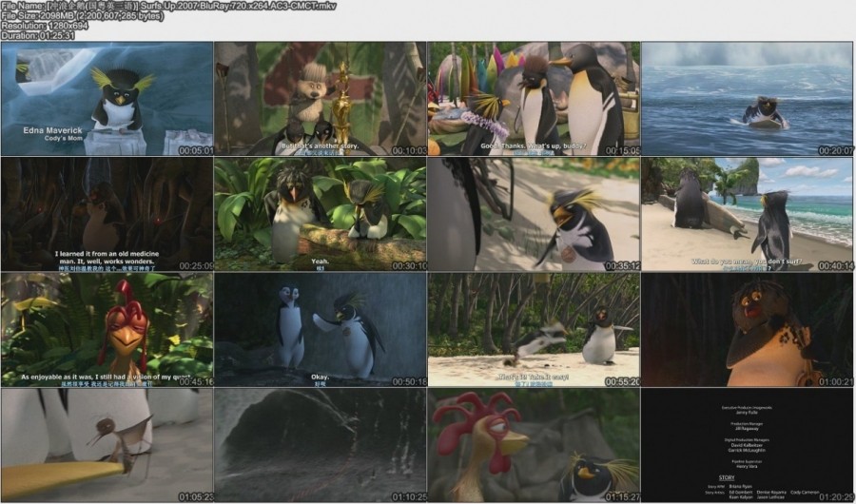Click the Resolution 1280x694 line

[x=45, y=26]
